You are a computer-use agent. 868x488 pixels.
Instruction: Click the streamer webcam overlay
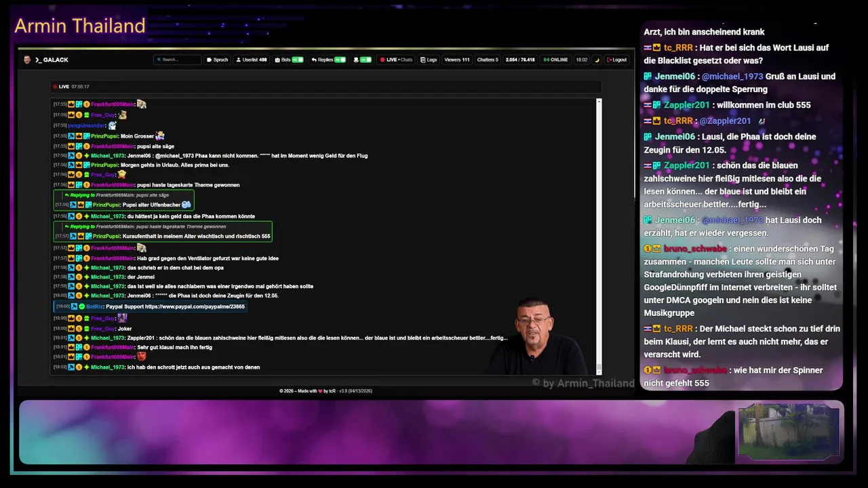point(536,337)
